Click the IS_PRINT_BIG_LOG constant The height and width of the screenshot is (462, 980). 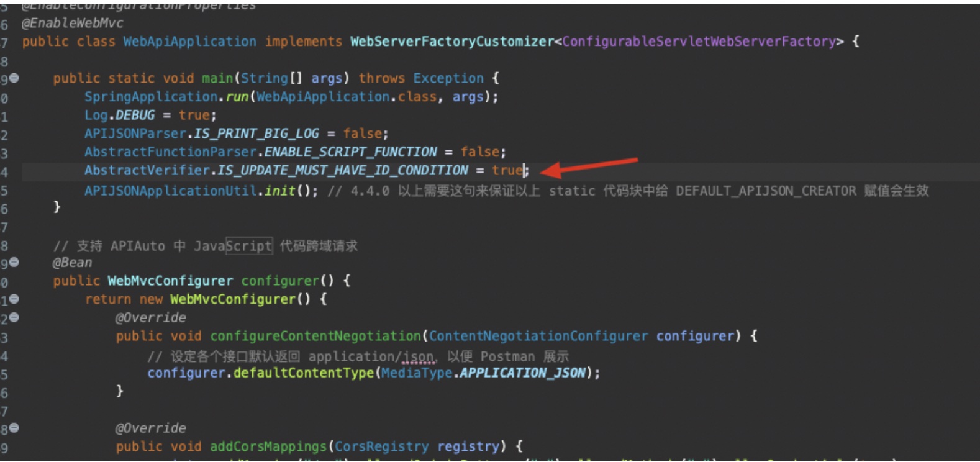pos(256,134)
